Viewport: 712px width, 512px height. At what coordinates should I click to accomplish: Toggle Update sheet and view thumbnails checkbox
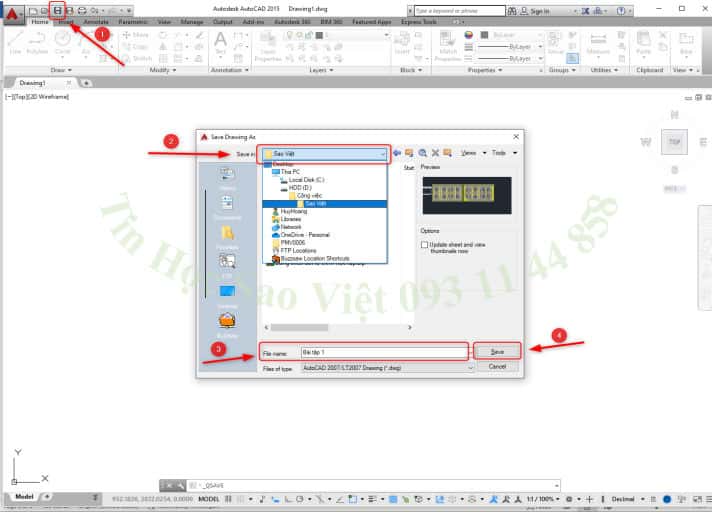(x=424, y=245)
